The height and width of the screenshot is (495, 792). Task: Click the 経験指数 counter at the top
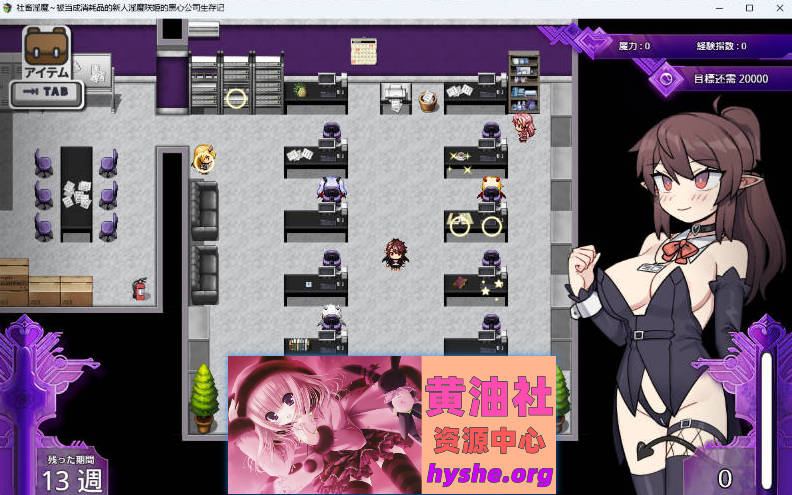point(721,46)
